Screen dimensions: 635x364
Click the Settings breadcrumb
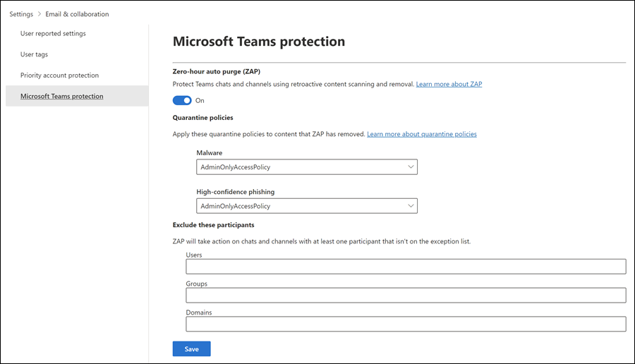21,14
